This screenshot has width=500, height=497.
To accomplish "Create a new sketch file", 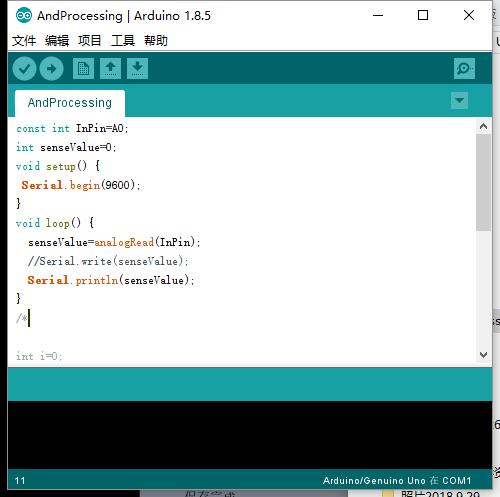I will click(x=83, y=69).
